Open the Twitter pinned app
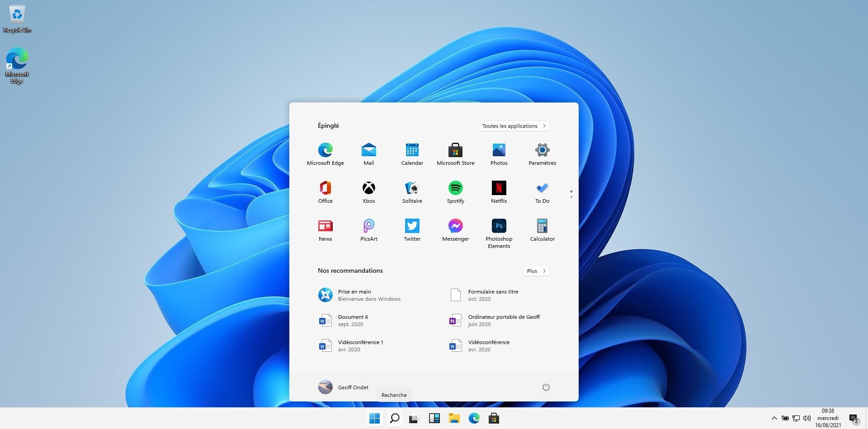The height and width of the screenshot is (429, 868). coord(412,230)
